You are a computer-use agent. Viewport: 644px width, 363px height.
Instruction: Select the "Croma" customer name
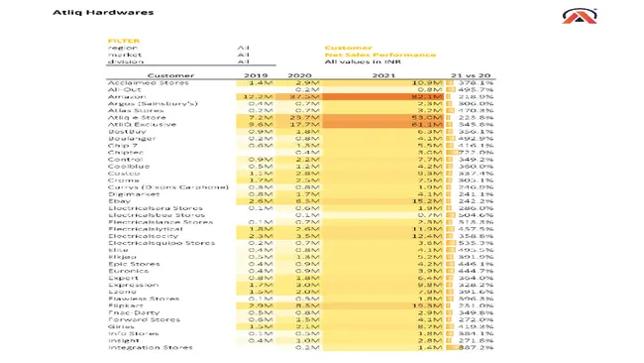pos(123,181)
